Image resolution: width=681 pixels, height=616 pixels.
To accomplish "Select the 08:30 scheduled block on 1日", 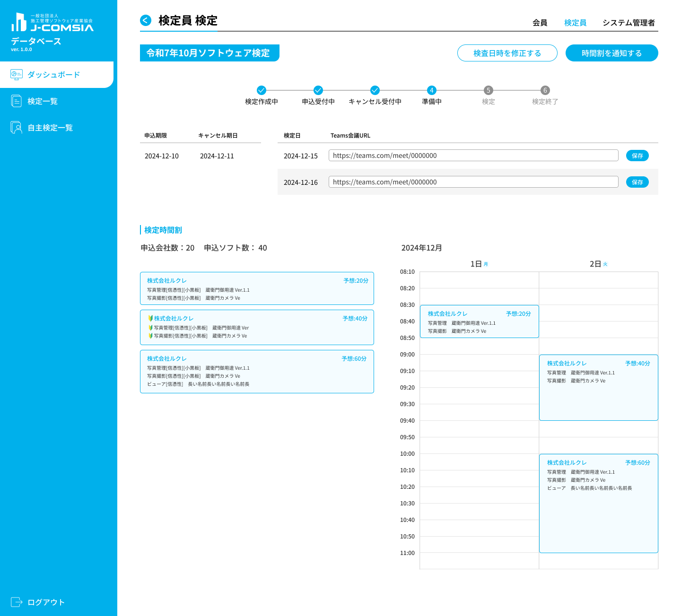I will pyautogui.click(x=479, y=321).
